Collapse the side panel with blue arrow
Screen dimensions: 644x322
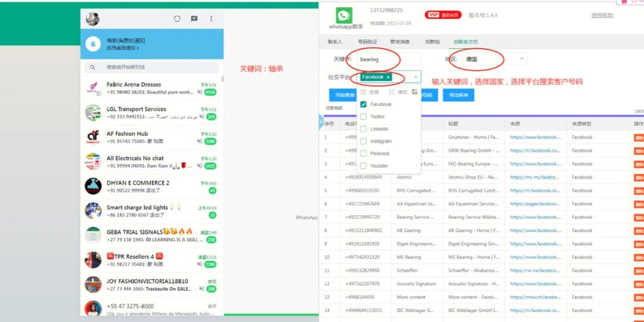(321, 122)
